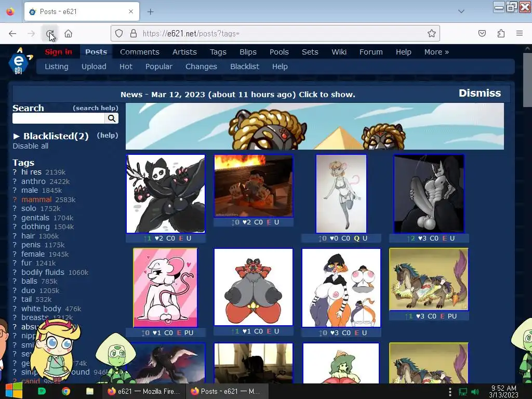Click the Help link in top navigation
This screenshot has width=532, height=399.
pyautogui.click(x=403, y=52)
